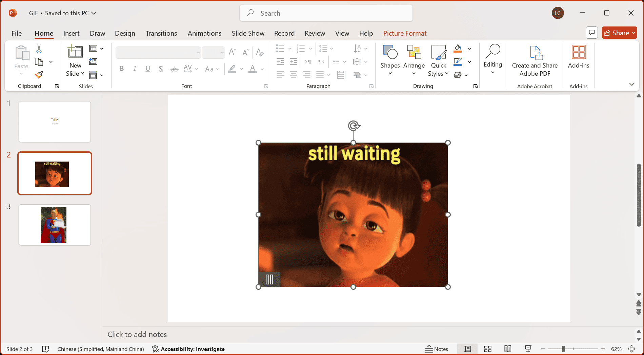Viewport: 644px width, 355px height.
Task: Pause the GIF with pause button
Action: click(269, 279)
